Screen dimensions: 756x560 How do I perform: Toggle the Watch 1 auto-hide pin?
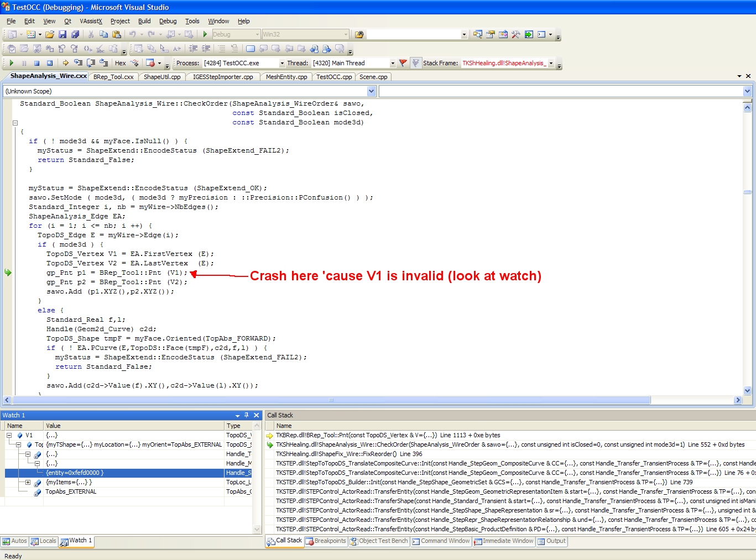246,415
